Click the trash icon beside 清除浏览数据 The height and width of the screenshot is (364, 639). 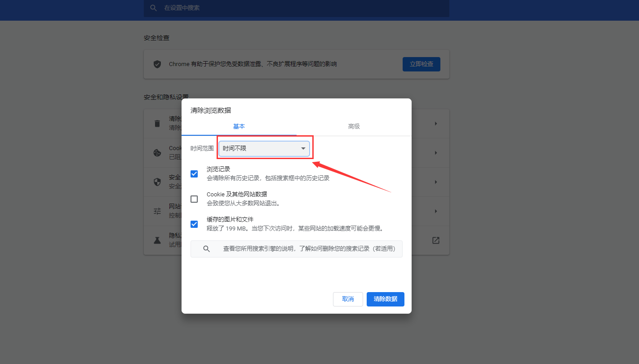click(157, 123)
